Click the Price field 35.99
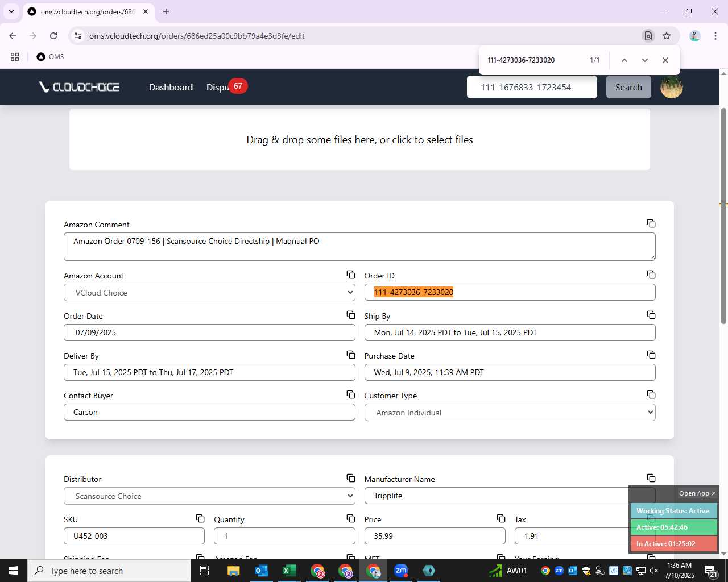Viewport: 728px width, 582px height. [x=435, y=536]
